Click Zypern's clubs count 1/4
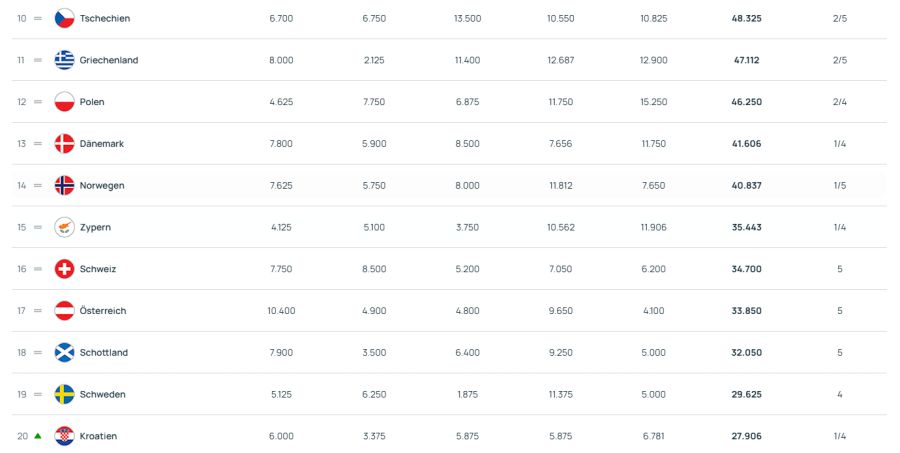900x453 pixels. coord(839,227)
